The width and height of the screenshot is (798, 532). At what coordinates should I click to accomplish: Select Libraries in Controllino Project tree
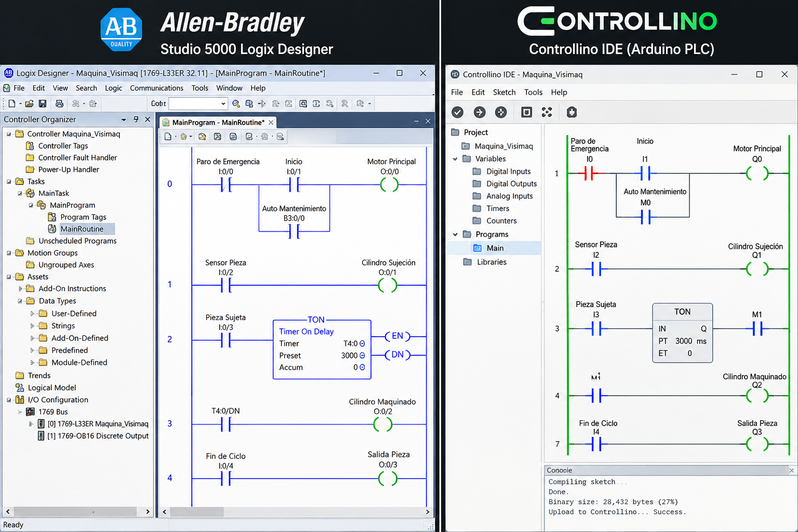[x=491, y=262]
